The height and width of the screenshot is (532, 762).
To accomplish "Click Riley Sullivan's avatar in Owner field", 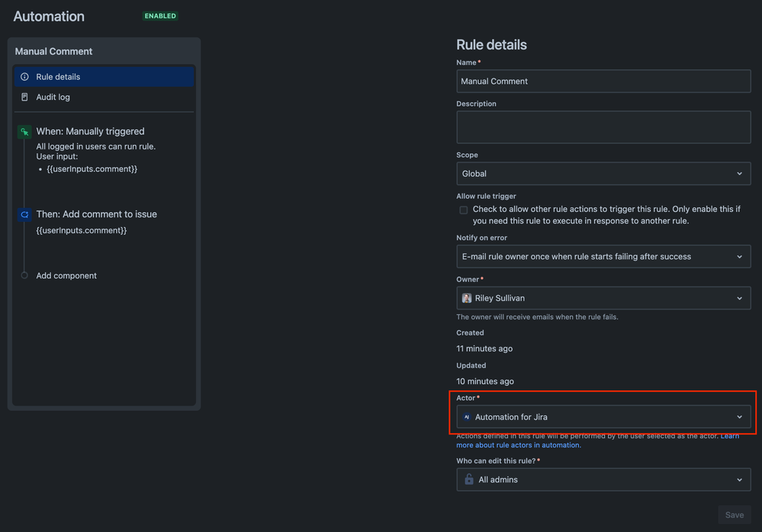I will 467,298.
